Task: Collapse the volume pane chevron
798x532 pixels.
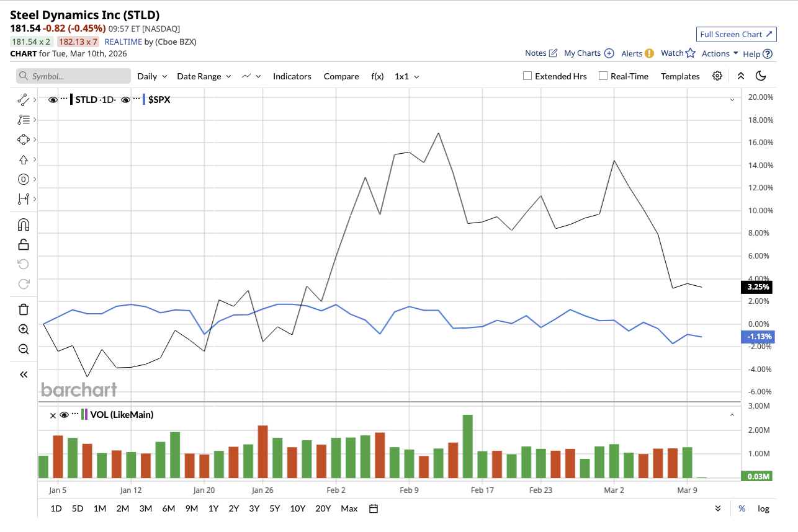Action: point(732,415)
